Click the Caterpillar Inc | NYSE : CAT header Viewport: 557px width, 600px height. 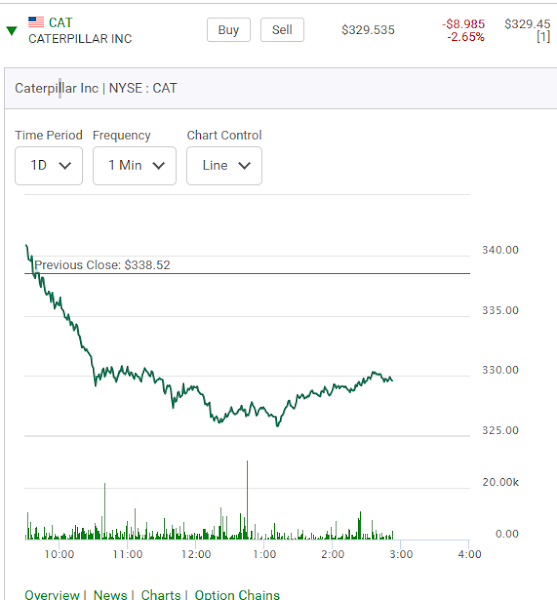point(96,88)
